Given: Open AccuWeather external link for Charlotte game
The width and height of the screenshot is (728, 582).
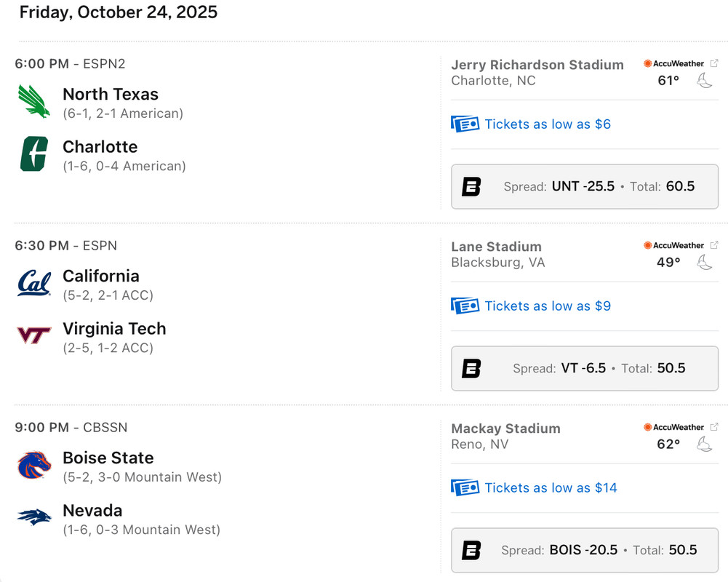Looking at the screenshot, I should point(714,63).
